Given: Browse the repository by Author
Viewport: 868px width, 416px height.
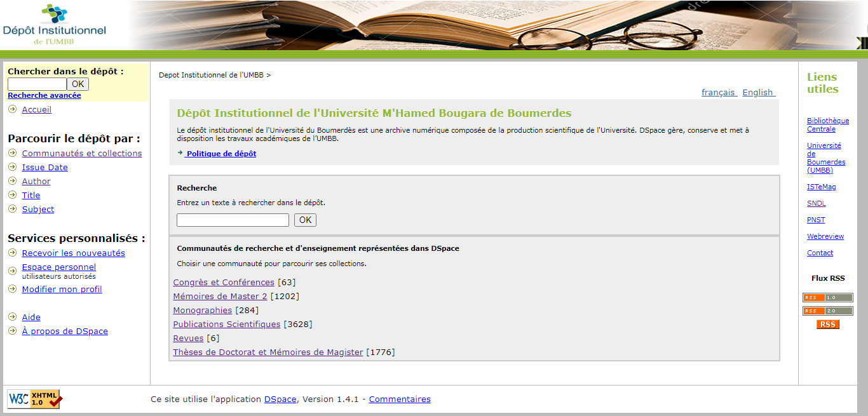Looking at the screenshot, I should 36,181.
